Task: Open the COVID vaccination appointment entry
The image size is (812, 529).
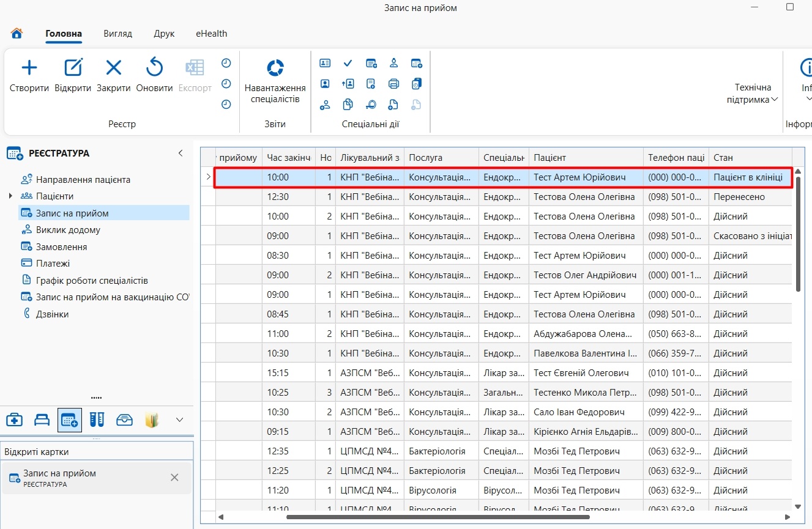Action: pos(113,297)
